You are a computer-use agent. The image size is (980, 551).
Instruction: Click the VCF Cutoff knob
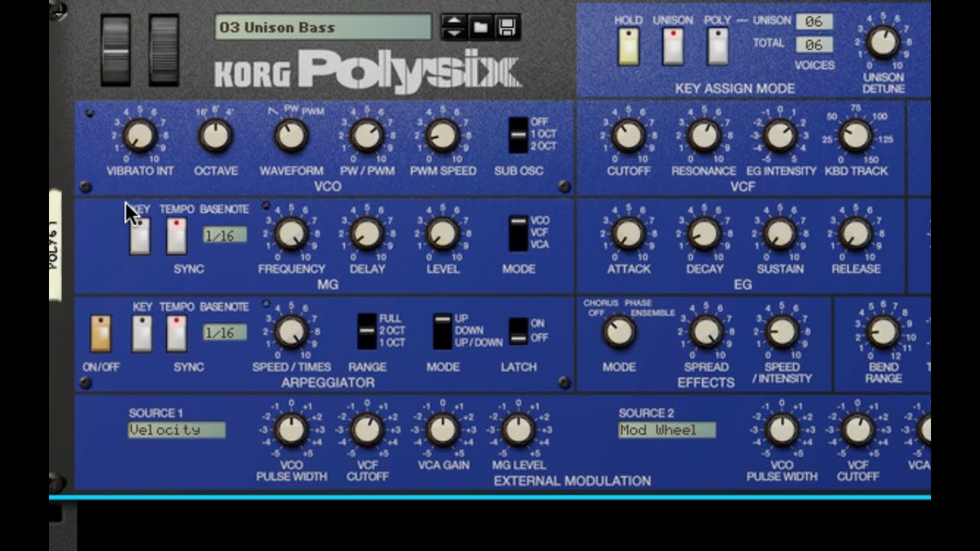click(x=629, y=135)
